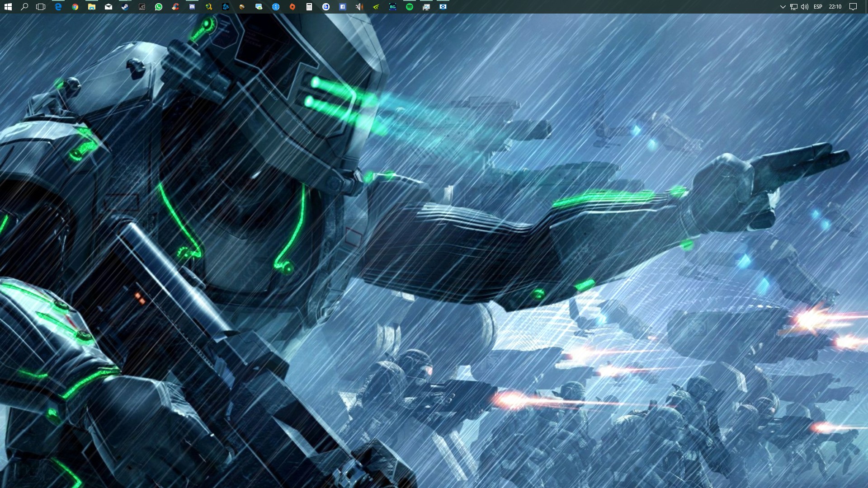
Task: Launch Steam from the taskbar
Action: (125, 7)
